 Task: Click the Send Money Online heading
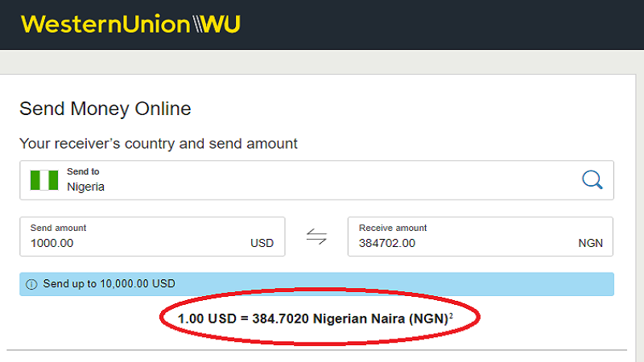click(x=105, y=109)
